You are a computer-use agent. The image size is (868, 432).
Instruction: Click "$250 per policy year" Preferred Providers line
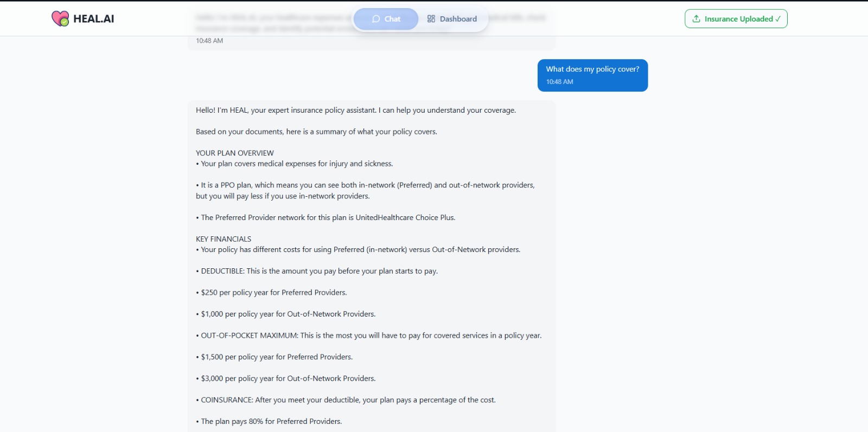(x=271, y=293)
